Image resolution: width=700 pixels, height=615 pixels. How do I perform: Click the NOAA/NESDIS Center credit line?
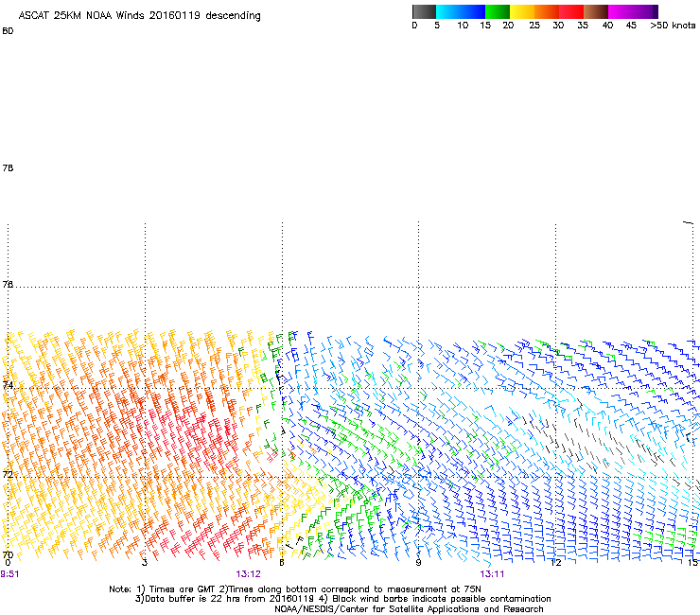409,609
